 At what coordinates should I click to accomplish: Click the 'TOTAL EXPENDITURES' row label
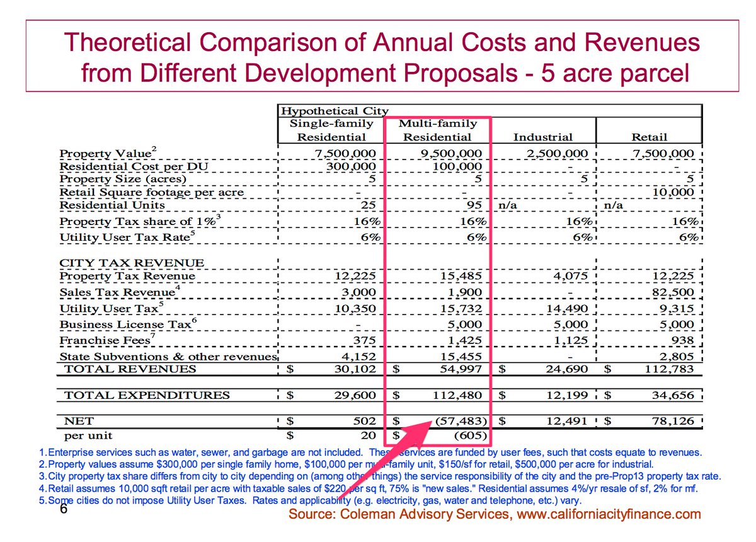(147, 395)
